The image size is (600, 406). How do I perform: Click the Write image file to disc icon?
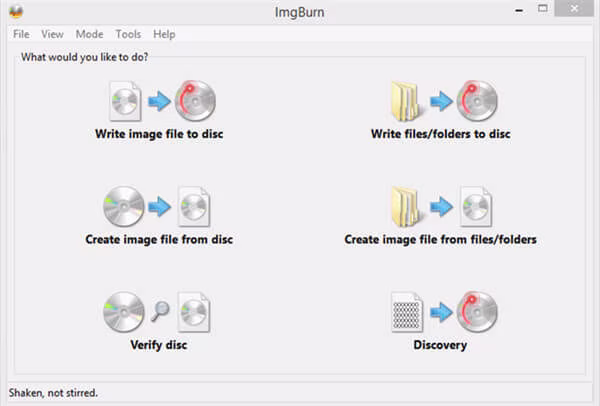161,101
